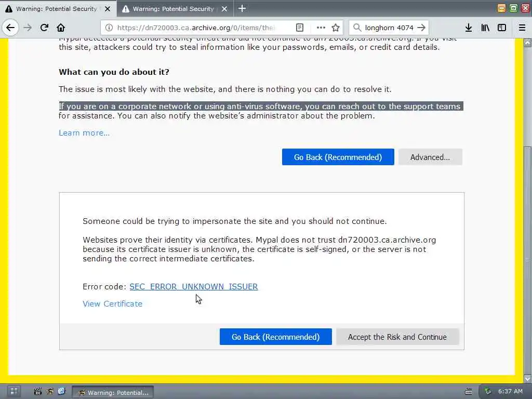Image resolution: width=532 pixels, height=399 pixels.
Task: Open the library icon
Action: pos(485,28)
